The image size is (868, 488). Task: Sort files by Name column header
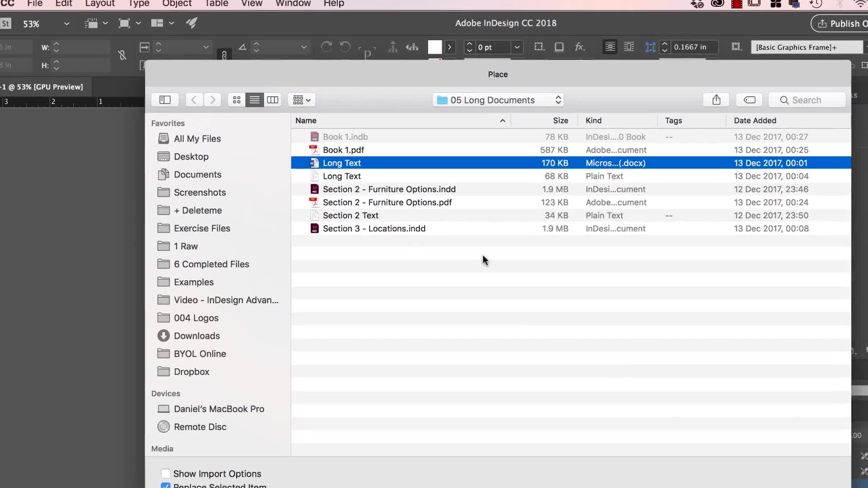coord(401,121)
